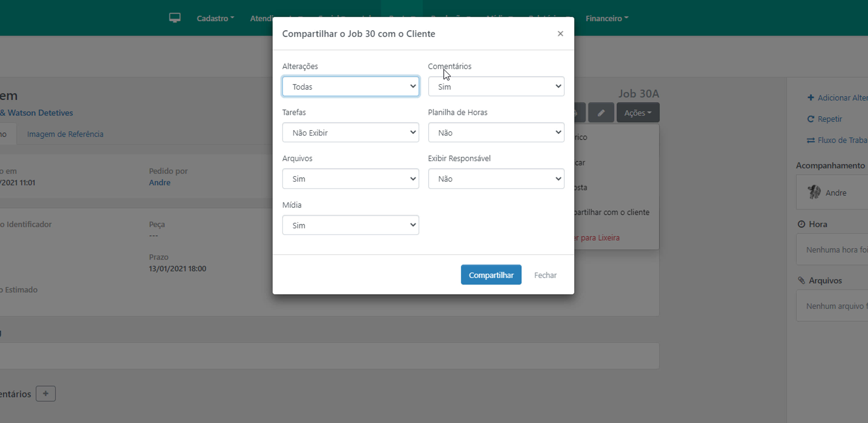This screenshot has height=423, width=868.
Task: Click the plus icon beside comments heading
Action: pos(46,394)
